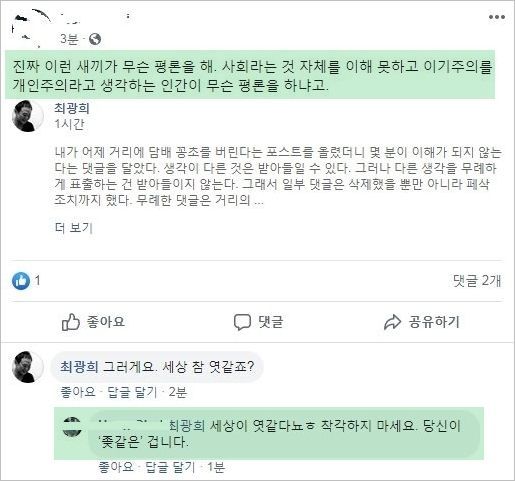This screenshot has width=515, height=481.
Task: Click the 3분 post timestamp
Action: tap(69, 39)
